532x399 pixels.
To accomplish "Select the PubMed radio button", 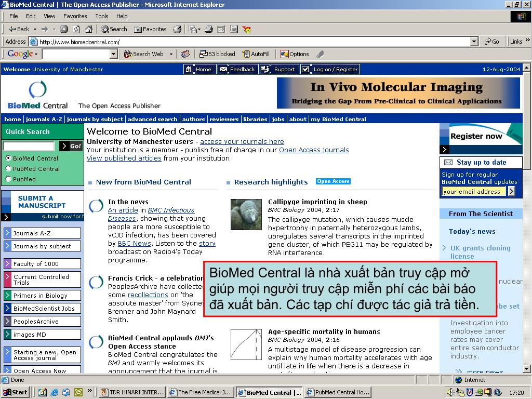I will 8,179.
